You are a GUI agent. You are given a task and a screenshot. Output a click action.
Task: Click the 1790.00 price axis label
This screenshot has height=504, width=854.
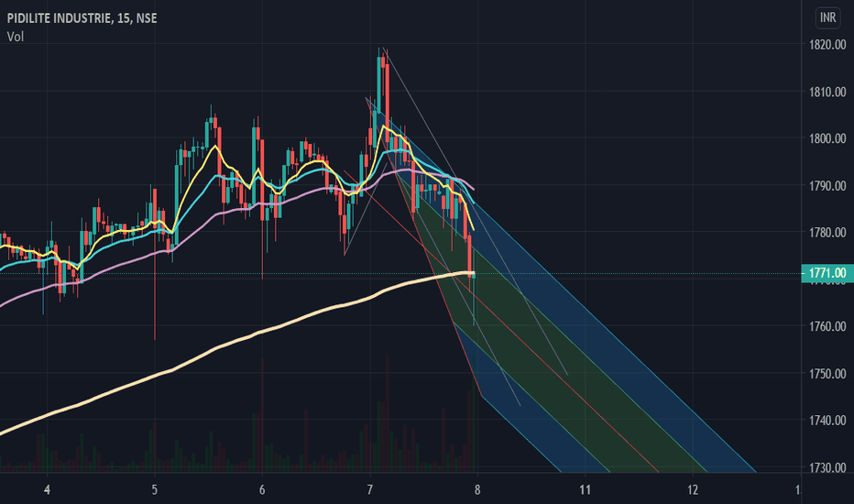[827, 186]
